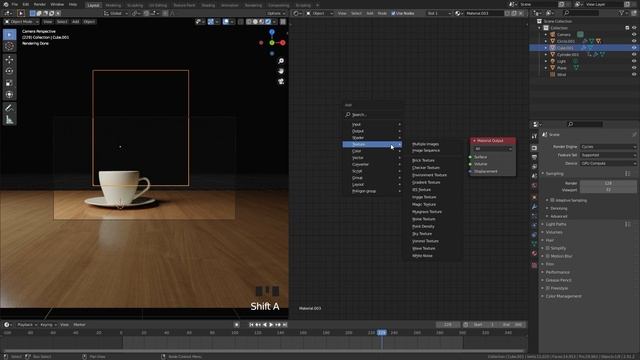640x360 pixels.
Task: Adjust the Viewport samples 32 field
Action: tap(608, 190)
